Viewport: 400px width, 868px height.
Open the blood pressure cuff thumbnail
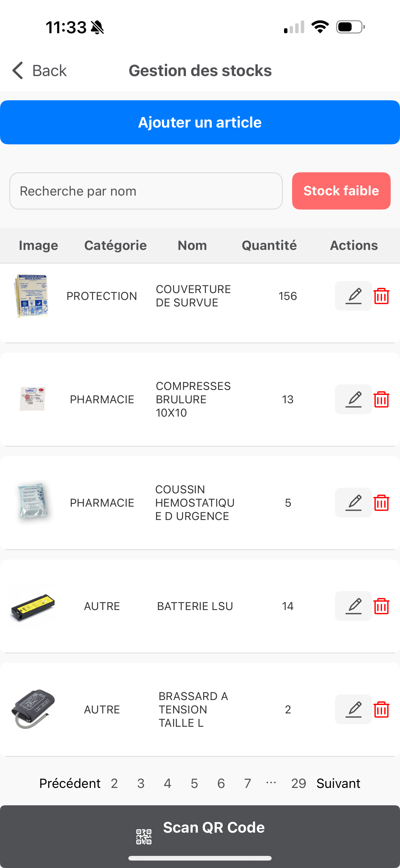point(33,709)
